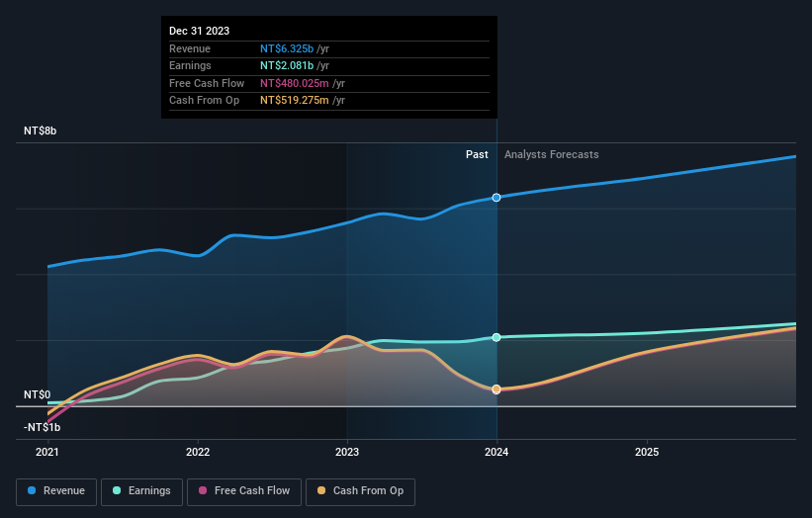Image resolution: width=812 pixels, height=518 pixels.
Task: Toggle the Cash From Op legend button
Action: (360, 491)
